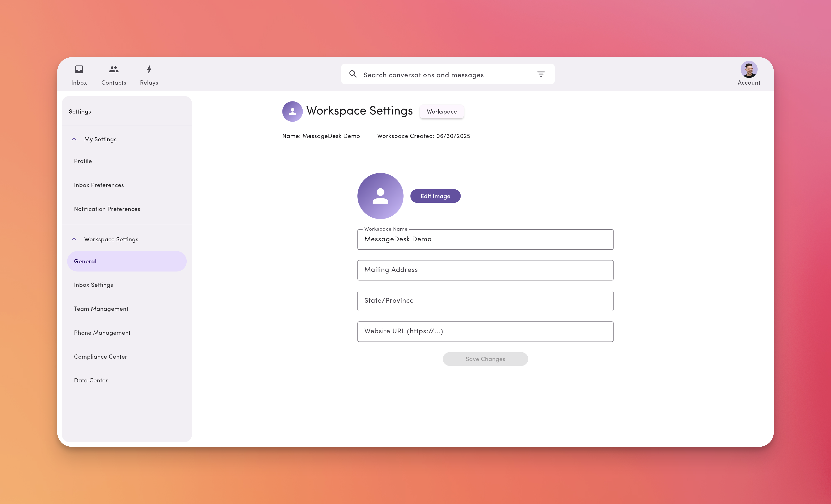Image resolution: width=831 pixels, height=504 pixels.
Task: Open Team Management settings
Action: tap(101, 308)
